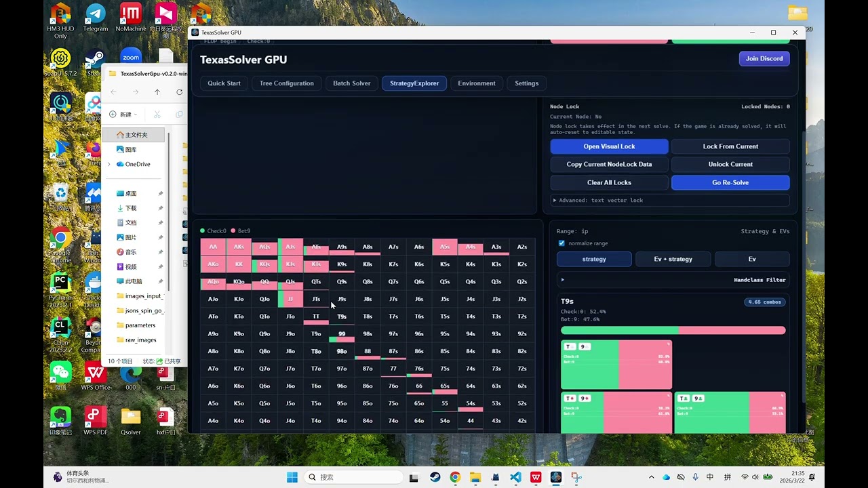The height and width of the screenshot is (488, 868).
Task: Open the Task View taskbar icon
Action: click(x=414, y=477)
